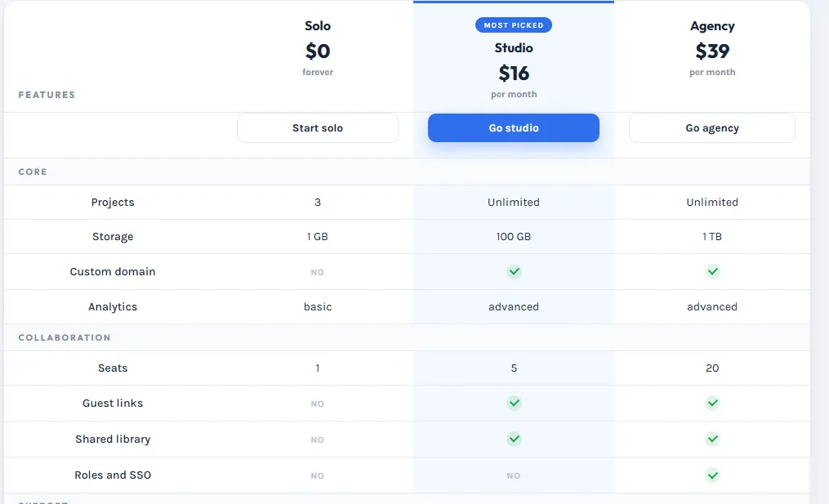Click the 5 seats Studio value

pyautogui.click(x=514, y=368)
